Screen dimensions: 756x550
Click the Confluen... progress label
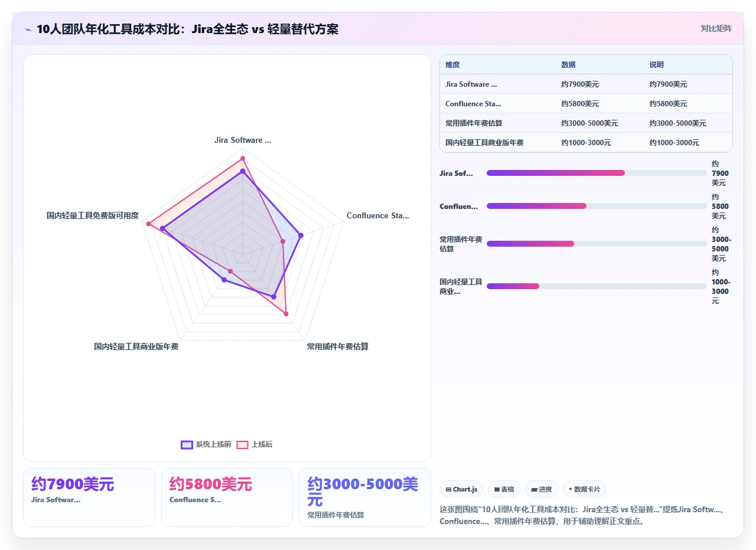point(459,207)
